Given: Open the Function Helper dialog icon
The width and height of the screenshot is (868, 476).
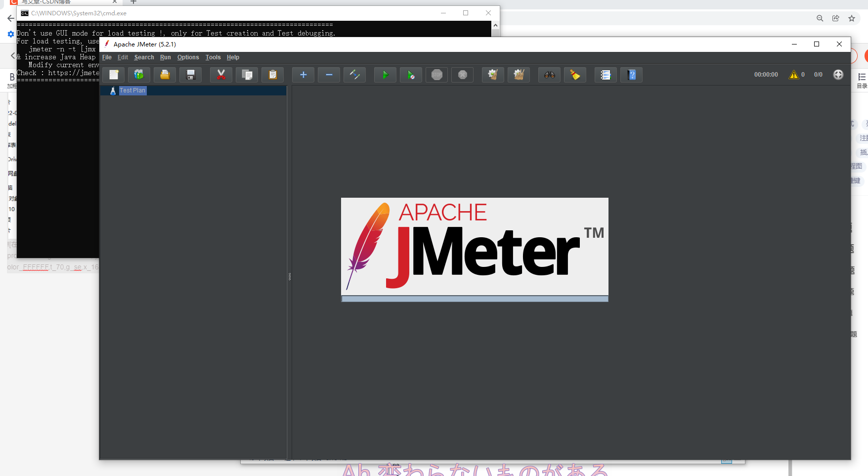Looking at the screenshot, I should tap(606, 75).
